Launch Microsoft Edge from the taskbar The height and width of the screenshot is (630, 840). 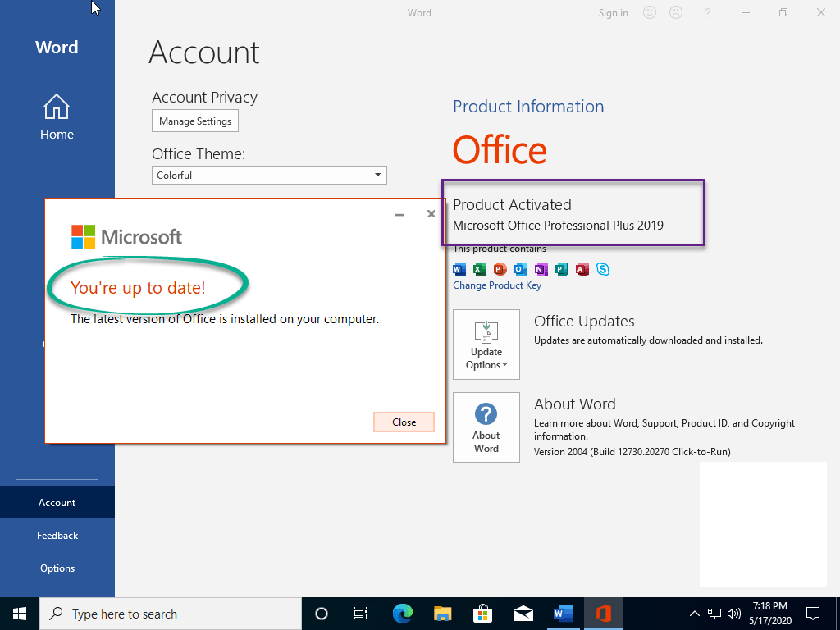click(x=402, y=614)
